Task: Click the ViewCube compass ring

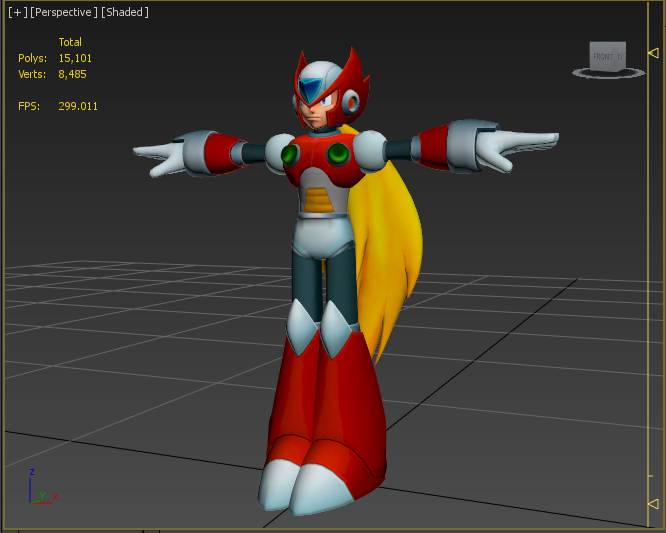Action: 608,73
